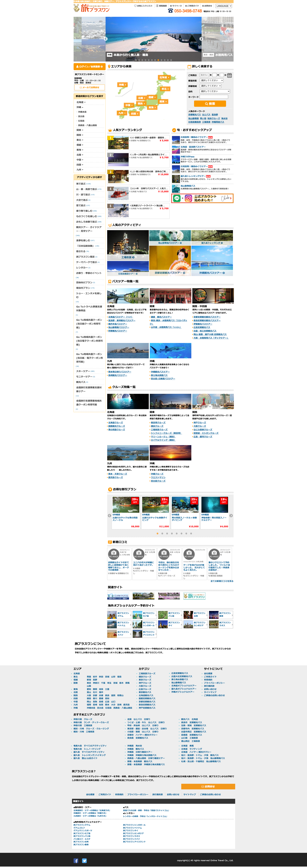Open お気に入りリスト in the header menu

tap(143, 6)
